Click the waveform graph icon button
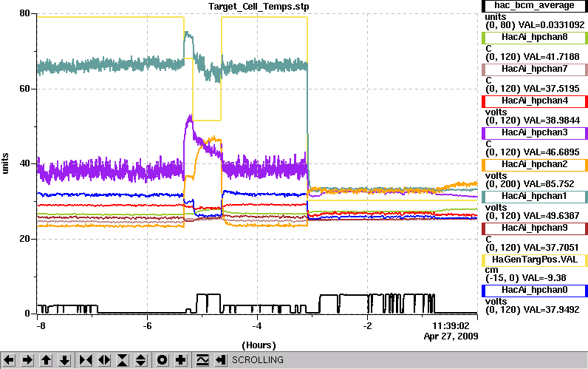This screenshot has width=588, height=369. (202, 360)
